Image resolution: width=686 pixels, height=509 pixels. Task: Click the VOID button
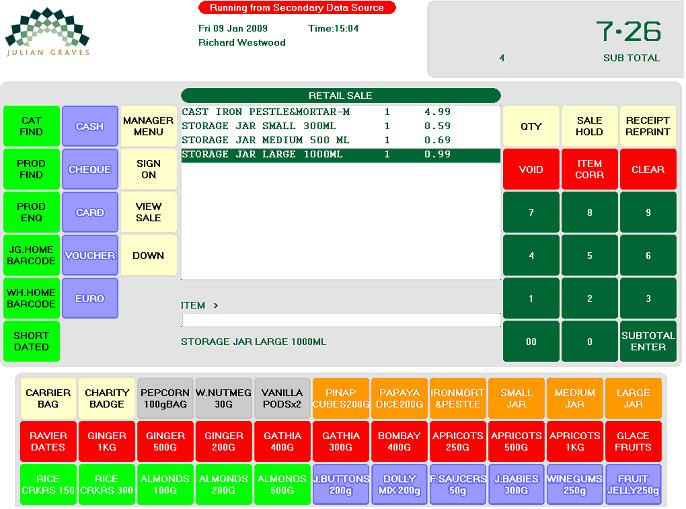click(x=531, y=169)
